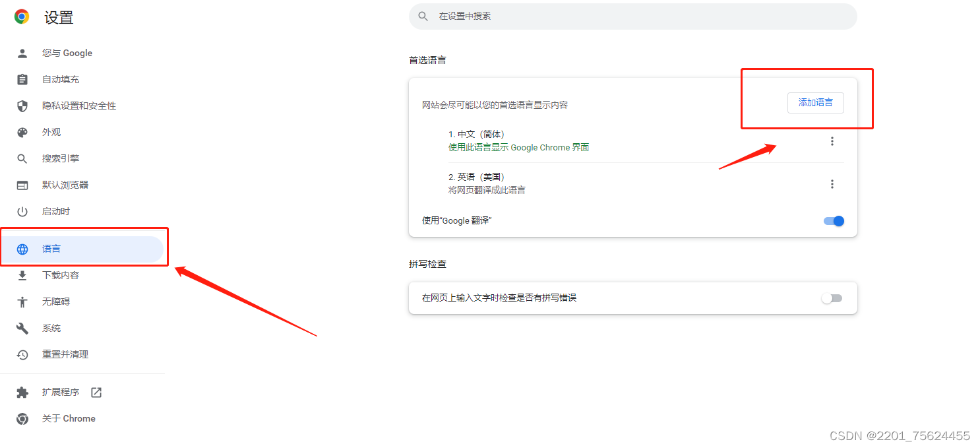Open more options menu for 英语（美国）

point(832,184)
